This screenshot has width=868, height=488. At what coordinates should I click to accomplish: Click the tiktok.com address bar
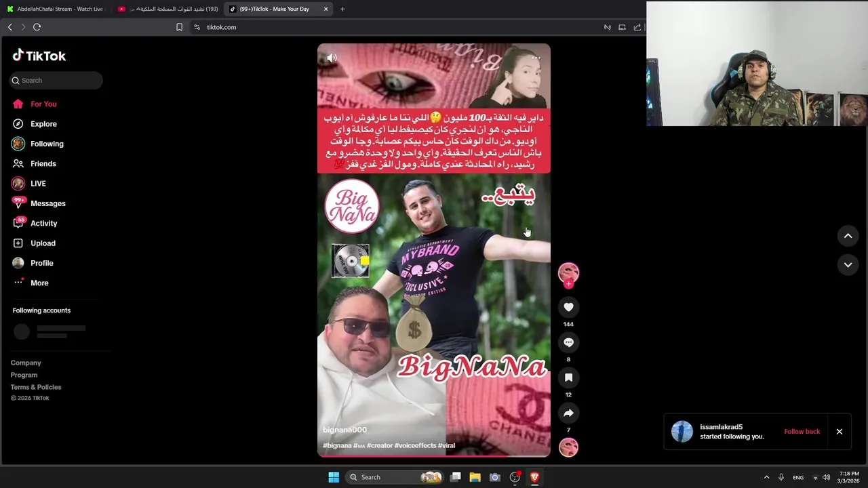[393, 27]
